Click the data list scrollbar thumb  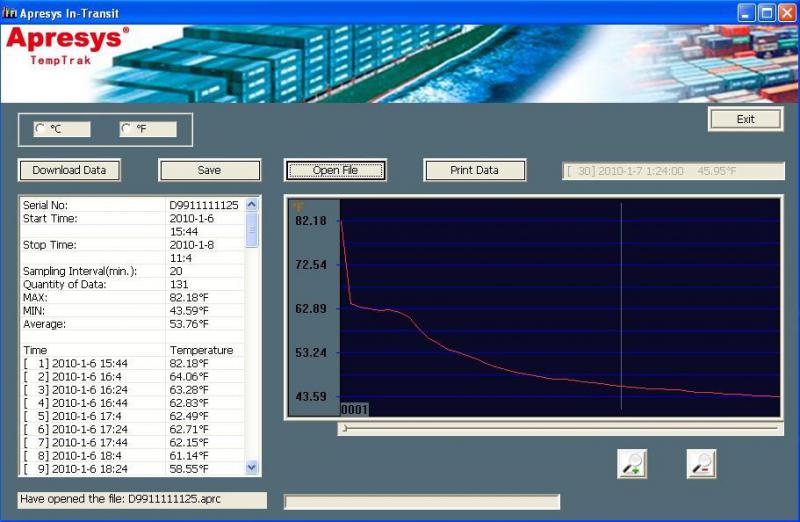coord(252,230)
